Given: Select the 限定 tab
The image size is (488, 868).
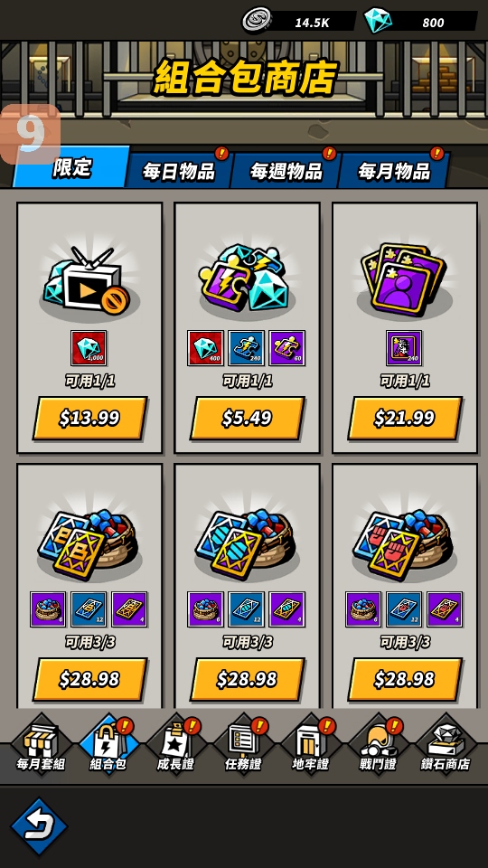Looking at the screenshot, I should coord(72,167).
